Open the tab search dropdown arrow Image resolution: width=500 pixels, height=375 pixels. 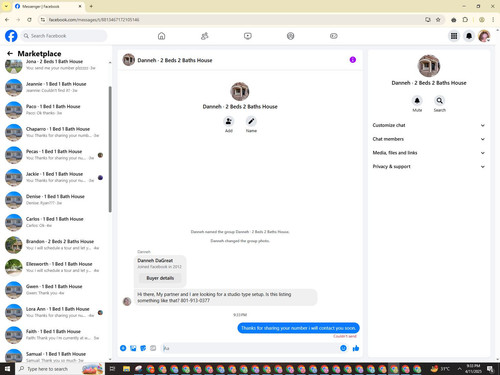tap(6, 6)
